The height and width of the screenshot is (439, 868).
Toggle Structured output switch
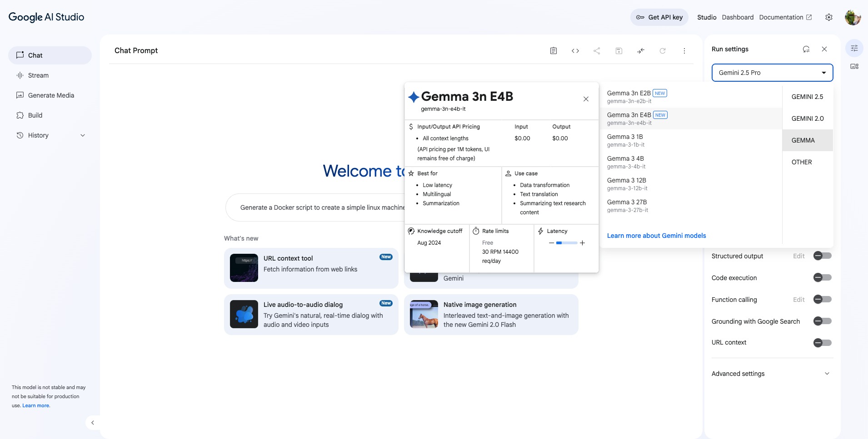(x=822, y=256)
